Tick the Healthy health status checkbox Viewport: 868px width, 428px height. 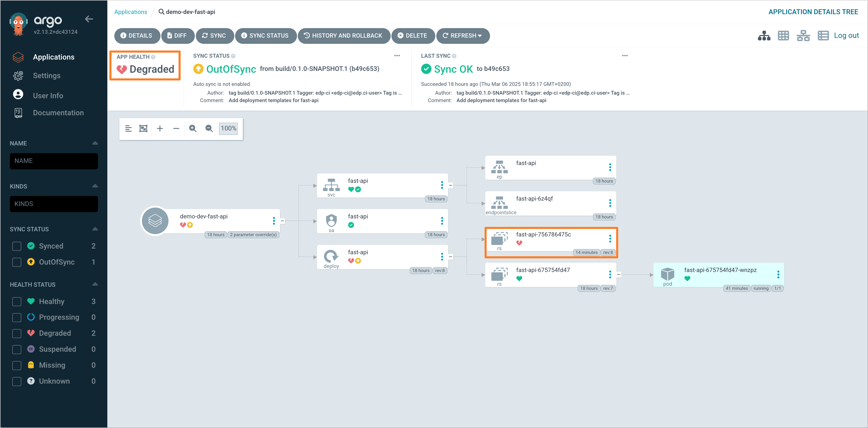click(x=17, y=301)
